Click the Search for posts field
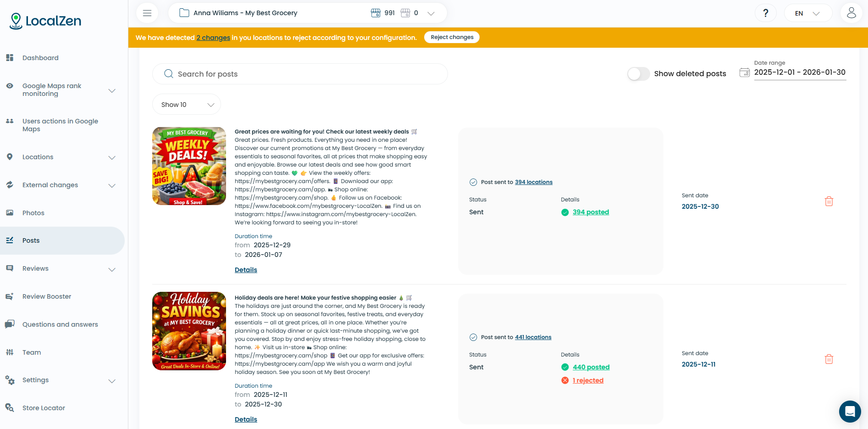The image size is (868, 429). click(300, 74)
